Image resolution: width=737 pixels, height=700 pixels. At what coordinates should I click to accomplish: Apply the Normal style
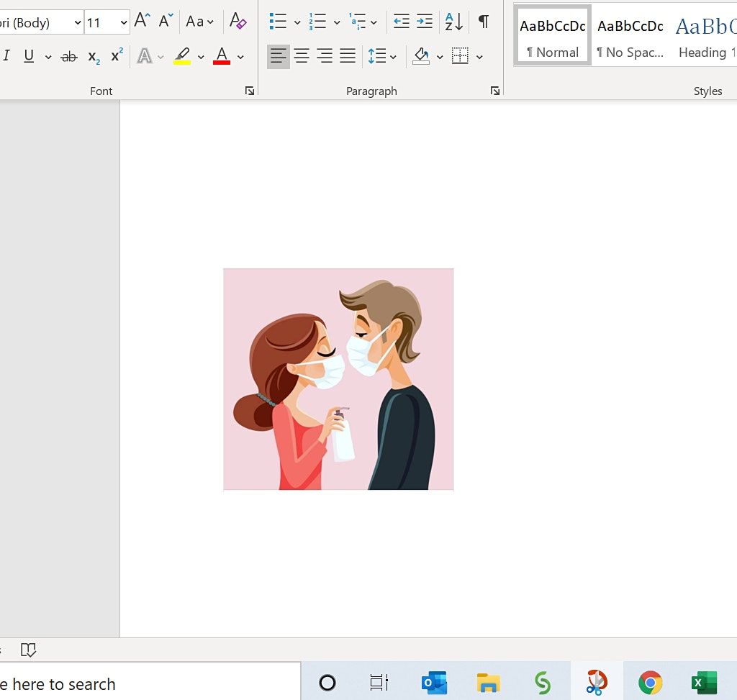coord(552,36)
